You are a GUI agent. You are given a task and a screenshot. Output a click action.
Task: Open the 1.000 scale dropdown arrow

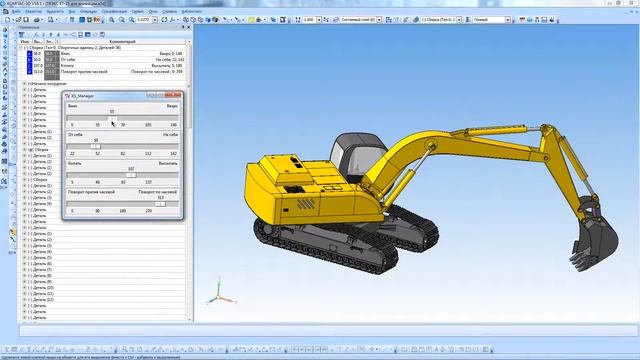[319, 20]
